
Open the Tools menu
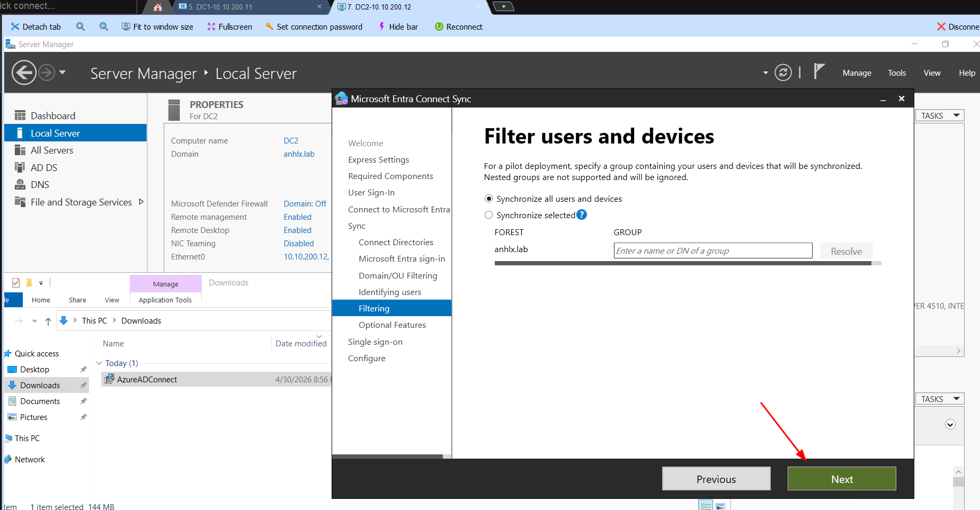tap(897, 73)
